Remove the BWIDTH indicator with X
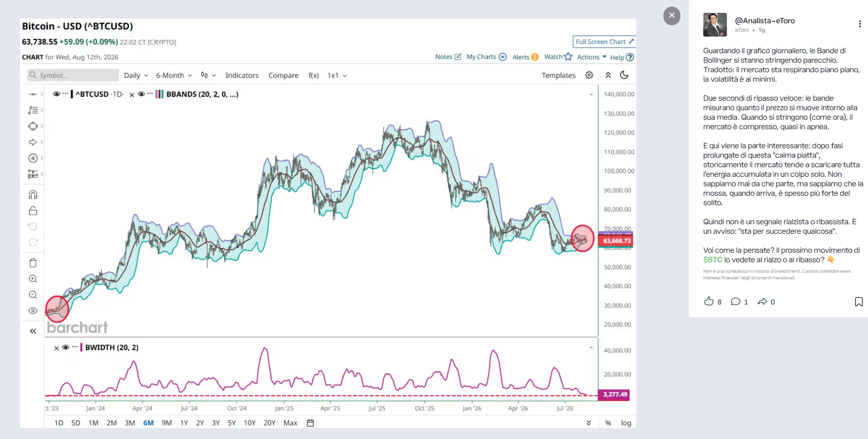The image size is (868, 439). 57,348
